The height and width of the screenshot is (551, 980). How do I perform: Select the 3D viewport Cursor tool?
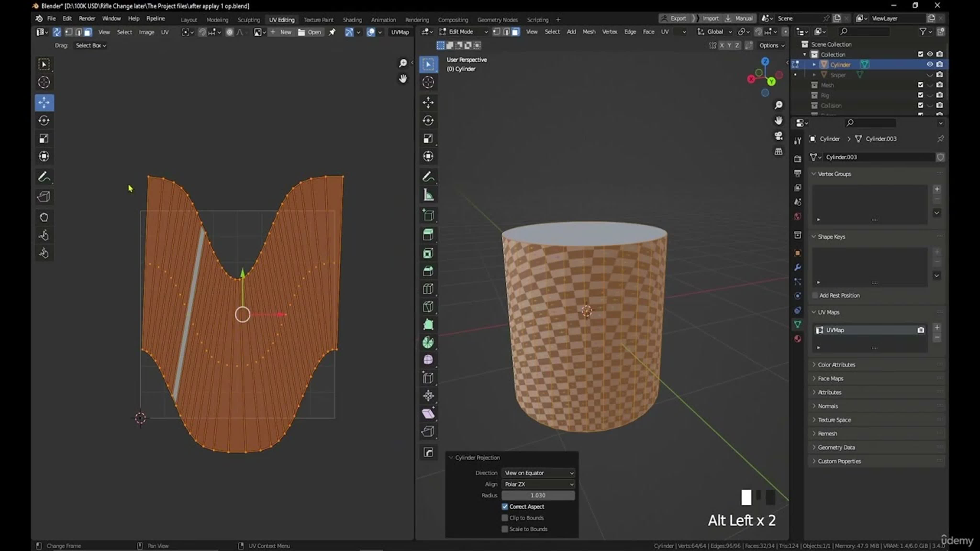coord(428,82)
